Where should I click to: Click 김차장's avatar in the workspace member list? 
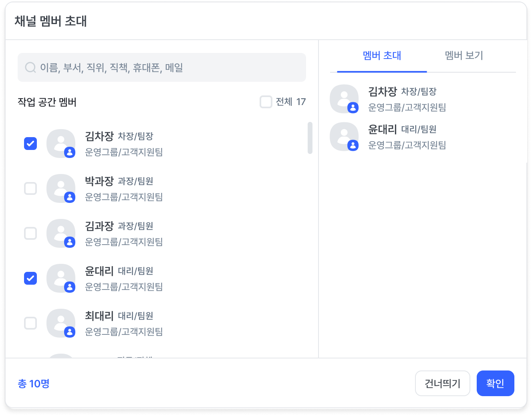(61, 144)
